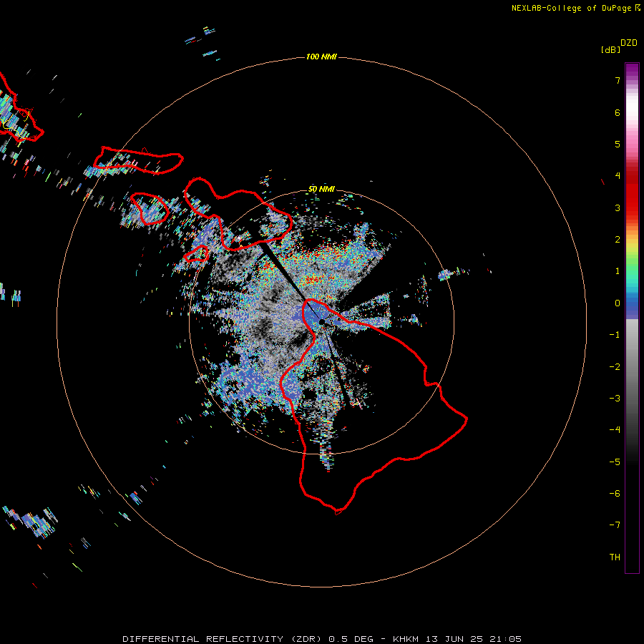Click the -1 value on the color scale

point(615,335)
